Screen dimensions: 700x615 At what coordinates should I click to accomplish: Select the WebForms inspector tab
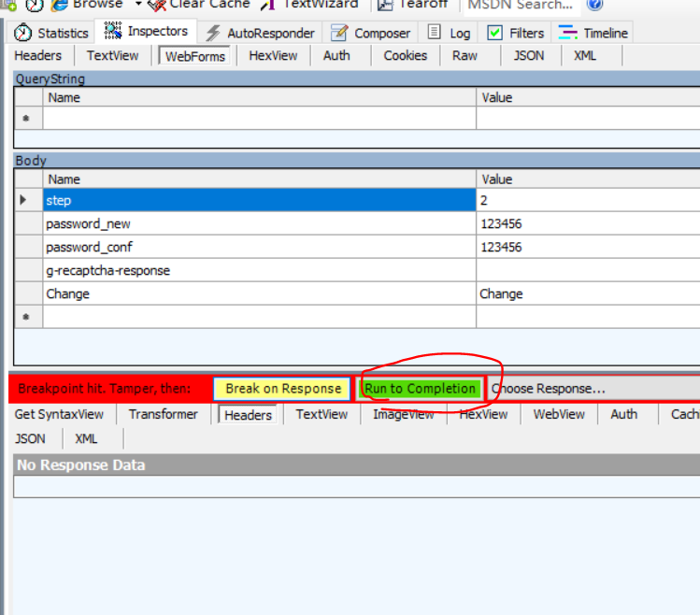coord(194,56)
